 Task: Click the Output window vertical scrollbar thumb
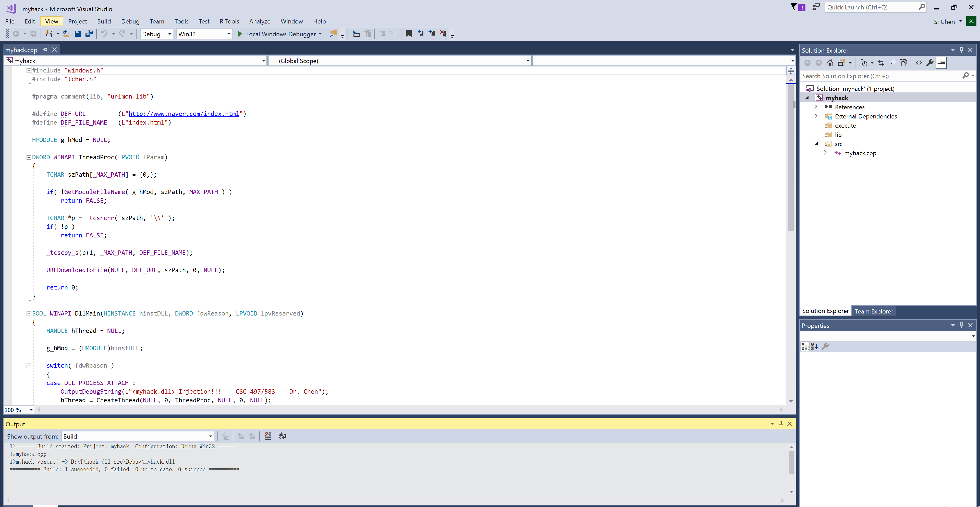click(791, 463)
